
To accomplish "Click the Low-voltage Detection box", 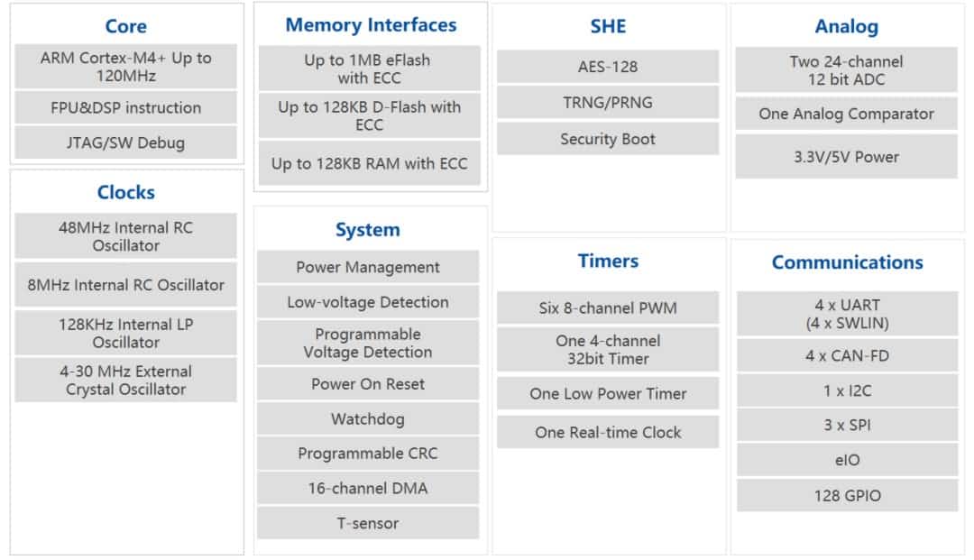I will pyautogui.click(x=368, y=302).
